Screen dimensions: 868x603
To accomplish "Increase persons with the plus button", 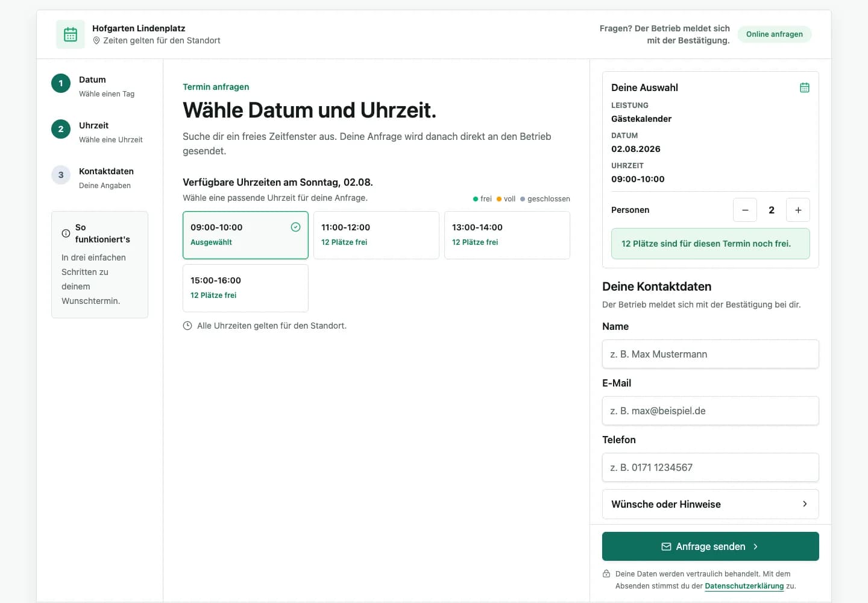I will (x=798, y=210).
